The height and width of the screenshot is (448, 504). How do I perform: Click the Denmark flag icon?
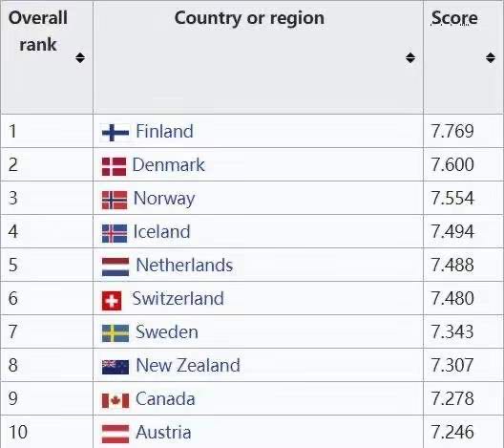click(x=115, y=166)
